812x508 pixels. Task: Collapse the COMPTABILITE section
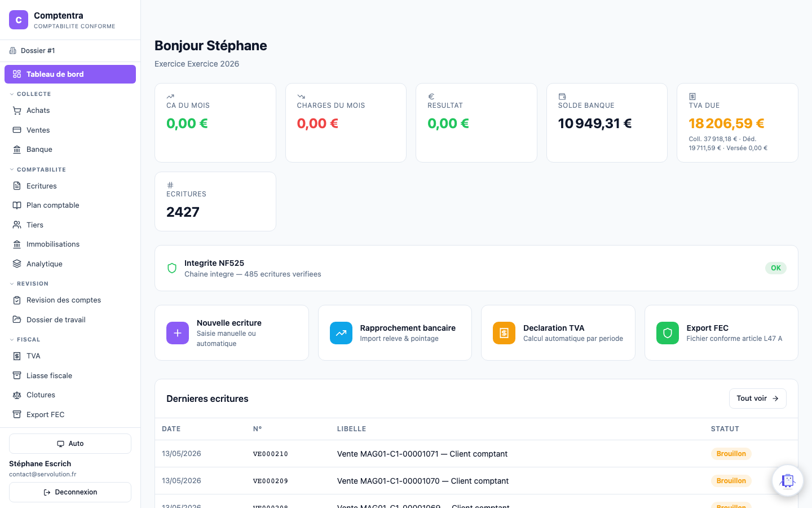click(38, 170)
